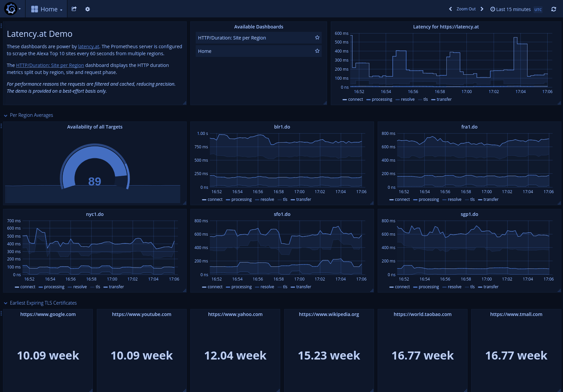
Task: Open row handle beside Availability of all Targets
Action: [x=1, y=126]
